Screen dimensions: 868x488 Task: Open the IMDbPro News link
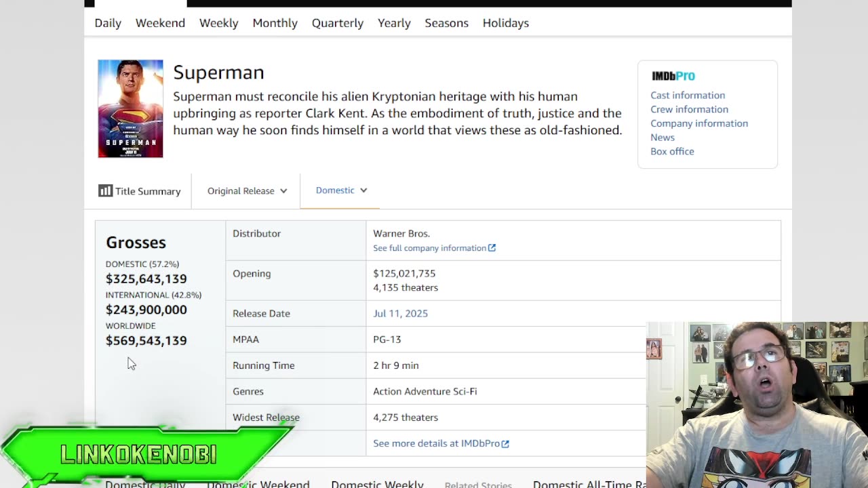663,138
